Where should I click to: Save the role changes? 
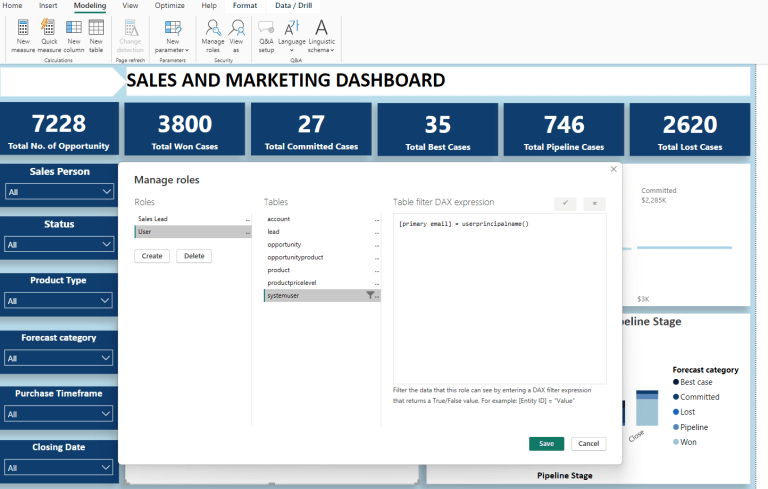point(546,443)
